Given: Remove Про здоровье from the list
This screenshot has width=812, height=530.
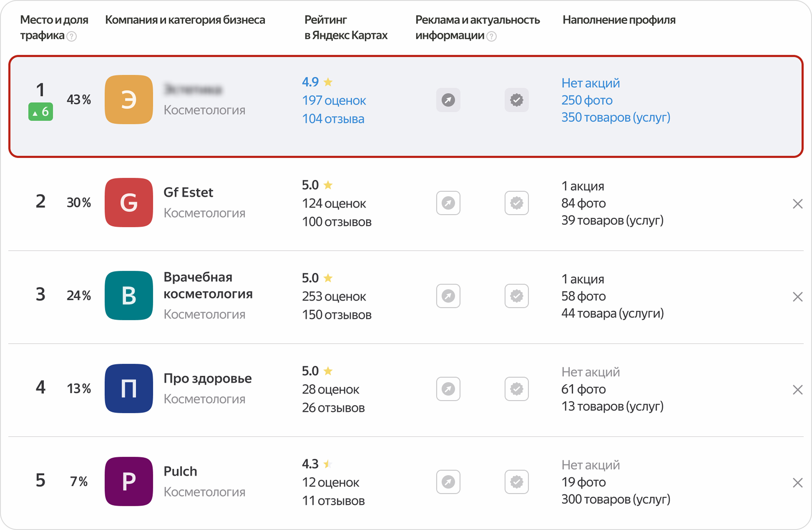Looking at the screenshot, I should point(797,390).
